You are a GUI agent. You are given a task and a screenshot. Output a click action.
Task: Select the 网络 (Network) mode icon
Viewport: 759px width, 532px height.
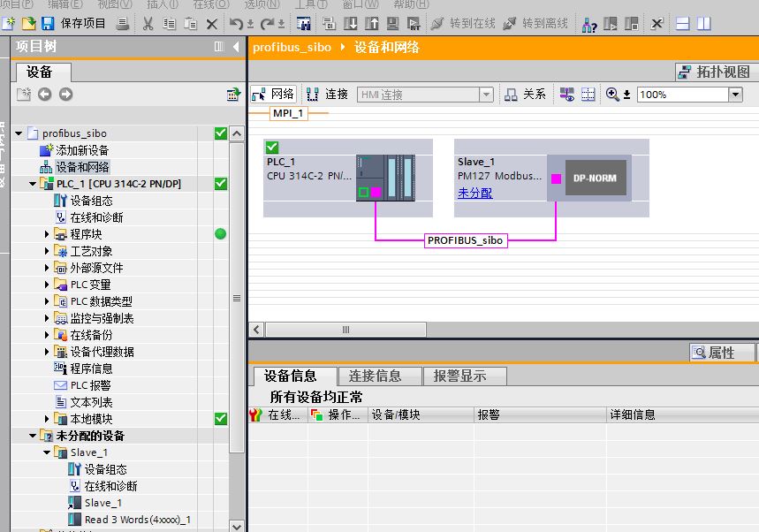[x=265, y=94]
